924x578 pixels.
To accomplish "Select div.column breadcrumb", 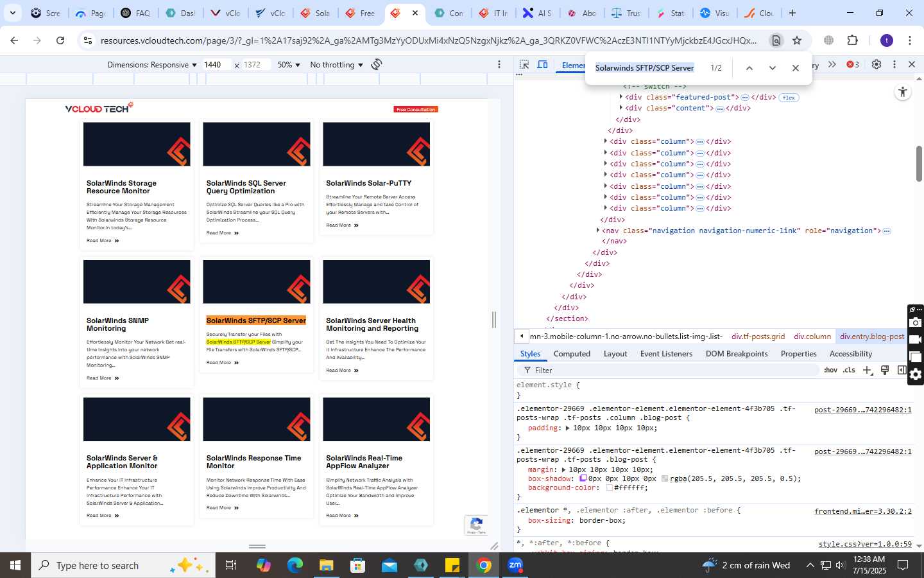I will point(812,336).
